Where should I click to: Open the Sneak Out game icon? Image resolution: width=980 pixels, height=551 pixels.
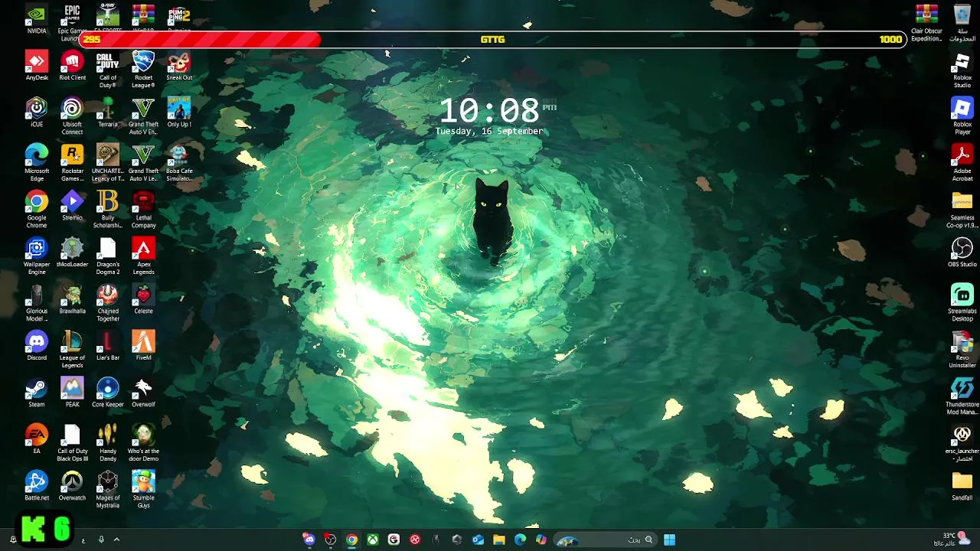pos(179,66)
